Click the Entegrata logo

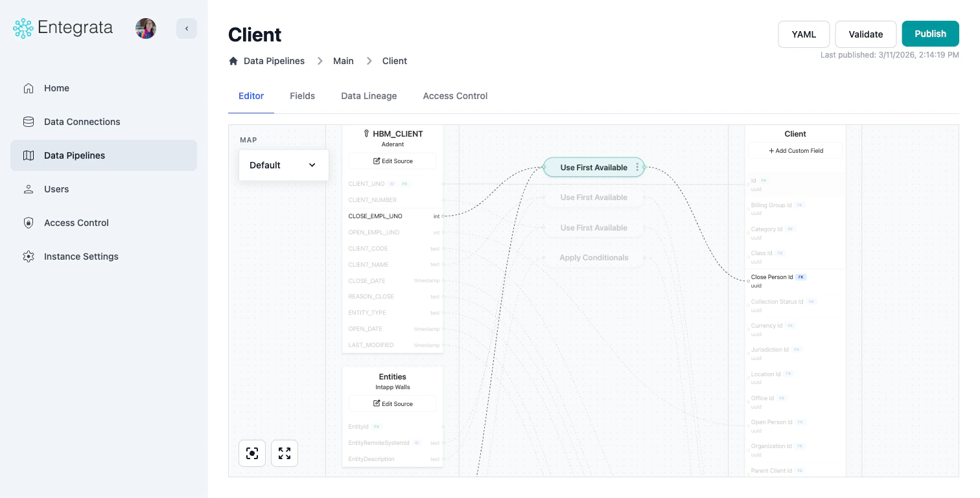click(x=63, y=28)
